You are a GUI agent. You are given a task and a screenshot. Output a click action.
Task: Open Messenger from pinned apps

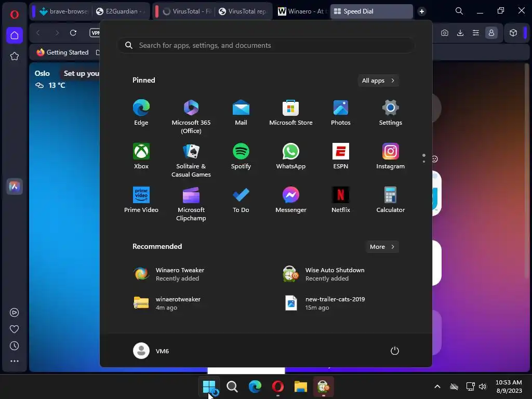pos(291,200)
